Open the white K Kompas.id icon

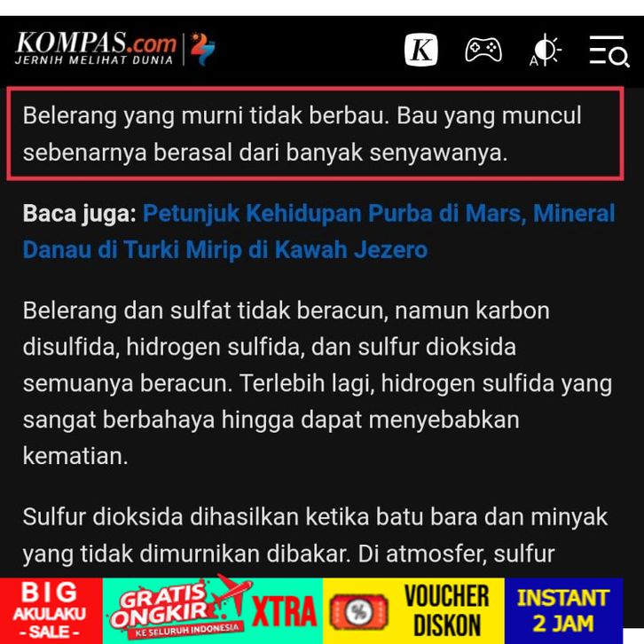pos(421,50)
